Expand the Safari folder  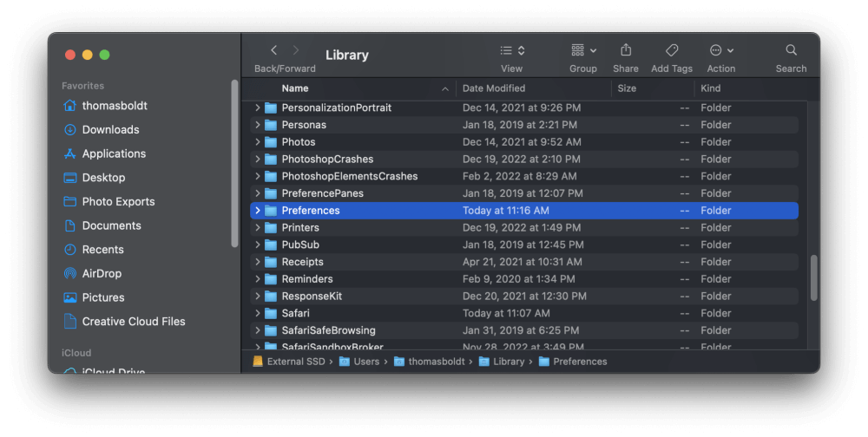point(258,314)
